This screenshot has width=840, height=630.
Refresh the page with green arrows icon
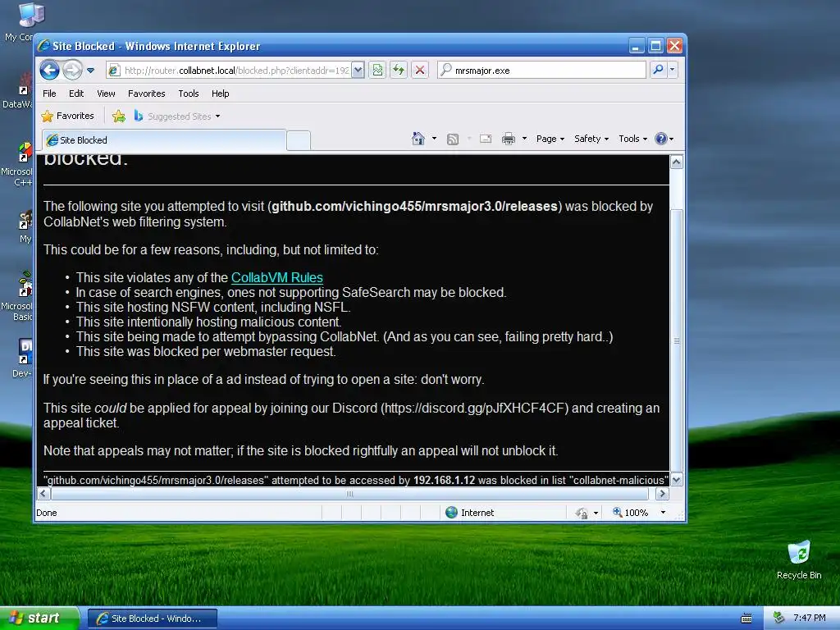399,71
